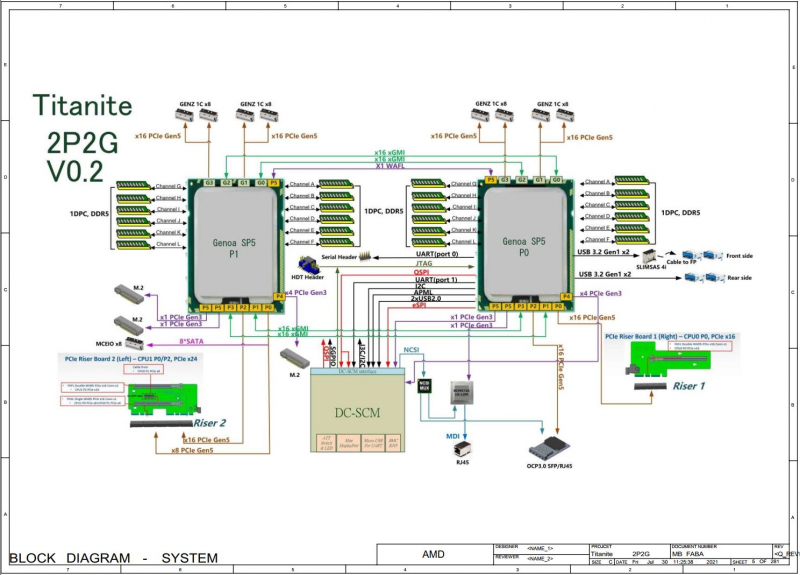The width and height of the screenshot is (800, 575).
Task: Click the Serial Header pin icon
Action: [x=366, y=257]
